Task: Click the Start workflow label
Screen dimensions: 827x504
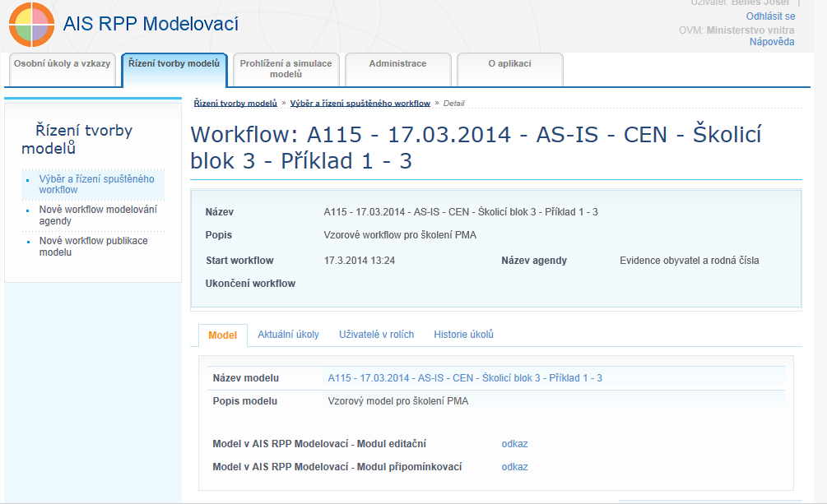Action: (239, 261)
